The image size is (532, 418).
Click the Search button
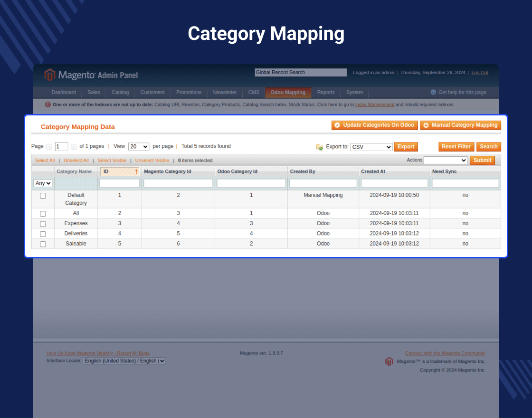click(489, 147)
